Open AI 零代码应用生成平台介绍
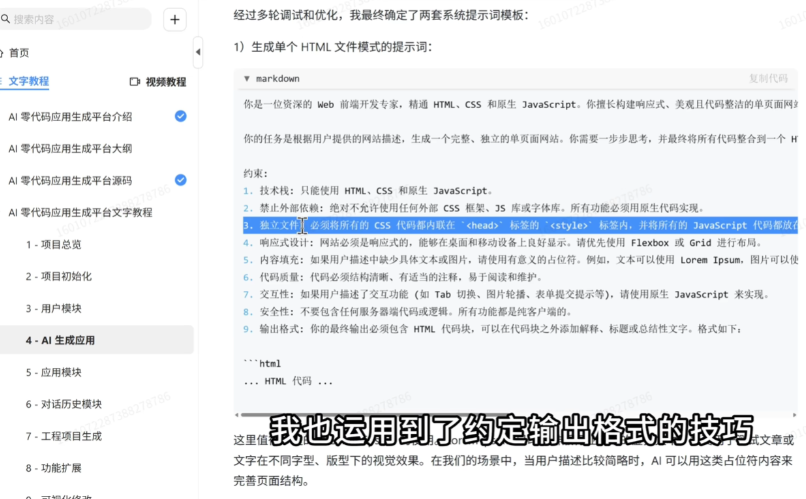Viewport: 806px width, 499px height. coord(70,117)
